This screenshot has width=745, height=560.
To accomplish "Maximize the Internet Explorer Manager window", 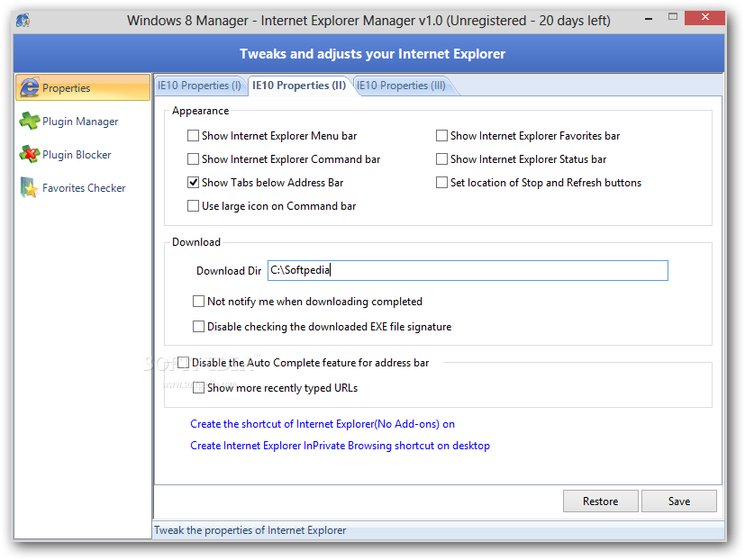I will click(x=672, y=17).
